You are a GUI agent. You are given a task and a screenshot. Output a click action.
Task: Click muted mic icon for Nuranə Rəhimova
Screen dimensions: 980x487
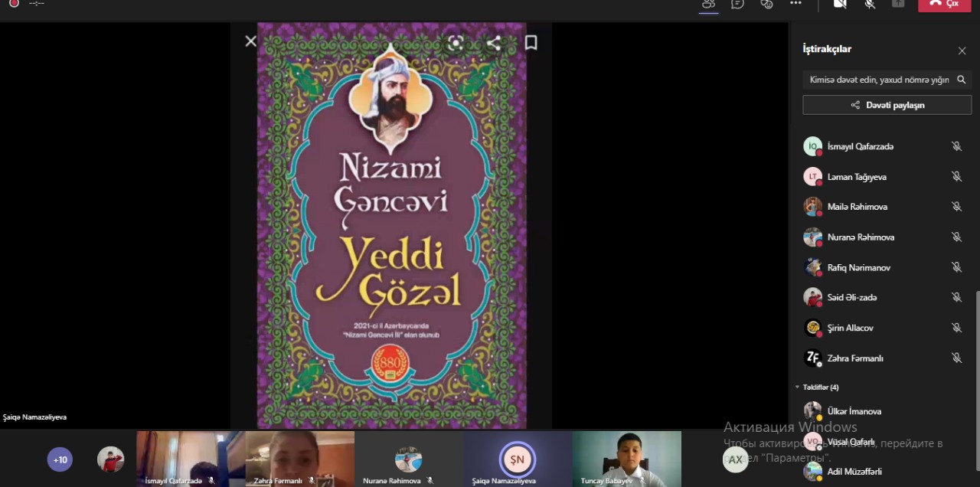coord(956,237)
